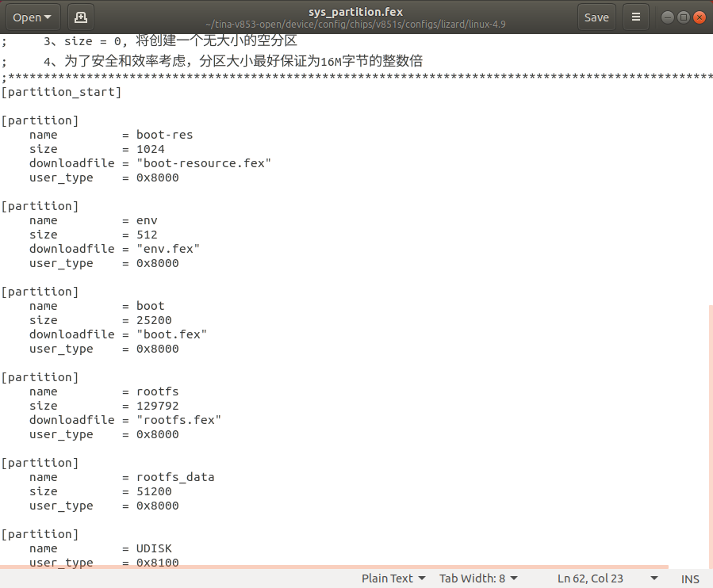Open the Ln 62, Col 23 position dropdown
This screenshot has height=588, width=713.
tap(608, 578)
